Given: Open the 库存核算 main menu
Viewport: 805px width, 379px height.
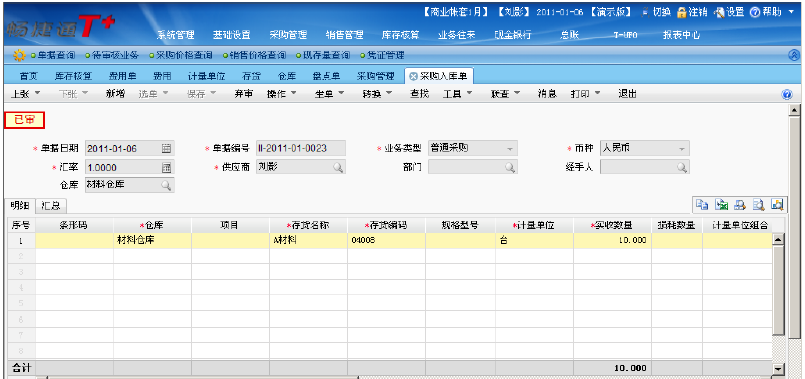Looking at the screenshot, I should coord(400,35).
